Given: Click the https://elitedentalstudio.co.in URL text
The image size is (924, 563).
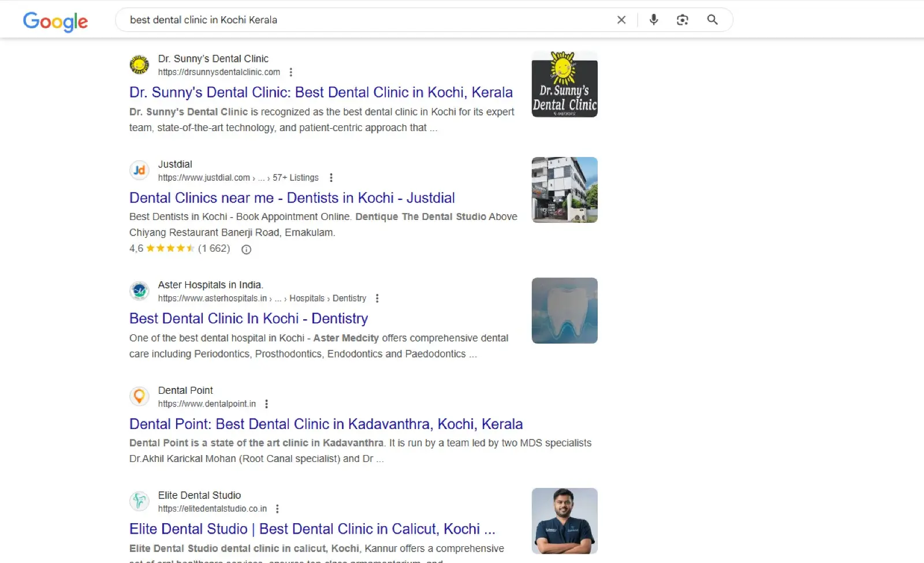Looking at the screenshot, I should (213, 509).
